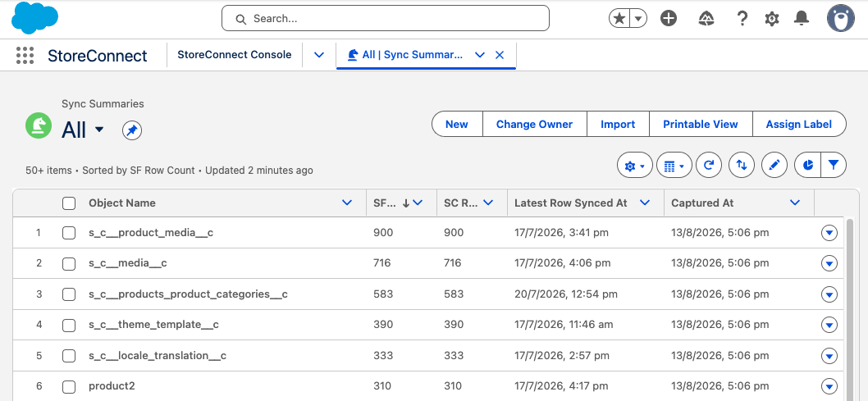This screenshot has height=401, width=868.
Task: Open the Notifications bell
Action: tap(801, 18)
